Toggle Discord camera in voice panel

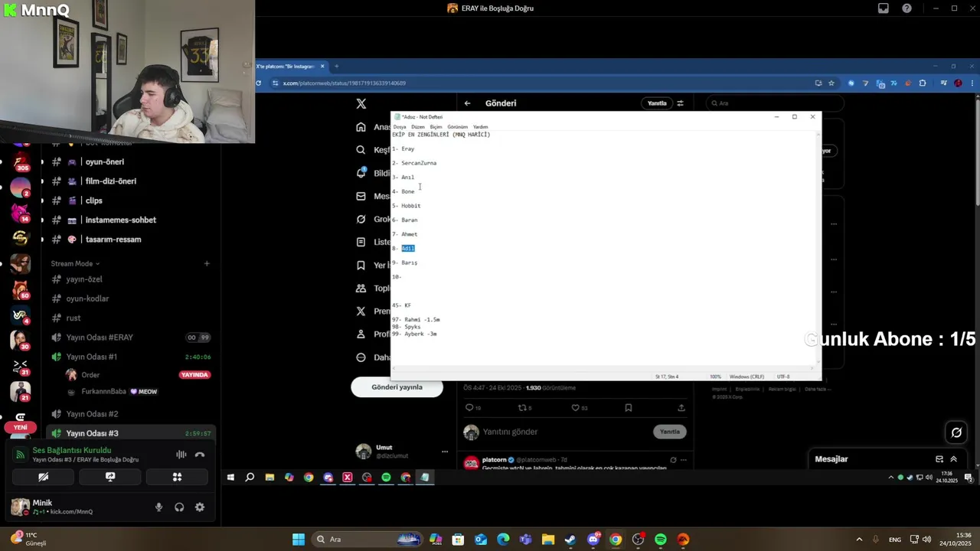tap(44, 477)
